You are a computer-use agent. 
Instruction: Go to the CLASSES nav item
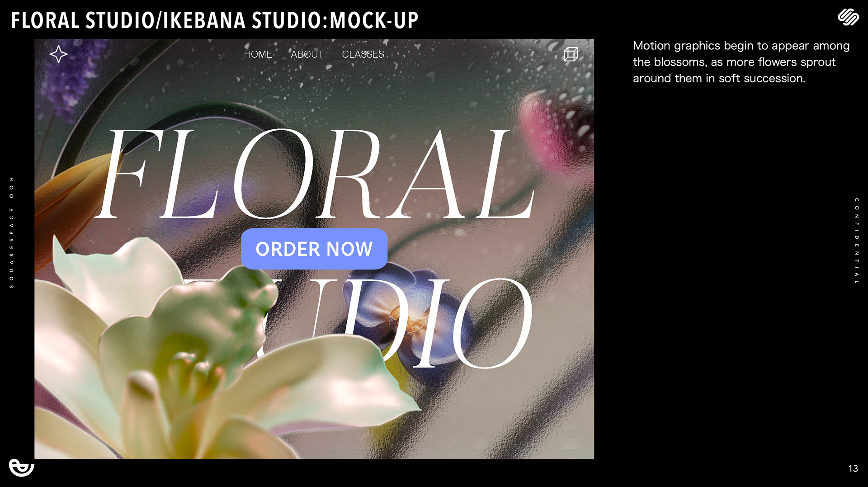(x=363, y=54)
